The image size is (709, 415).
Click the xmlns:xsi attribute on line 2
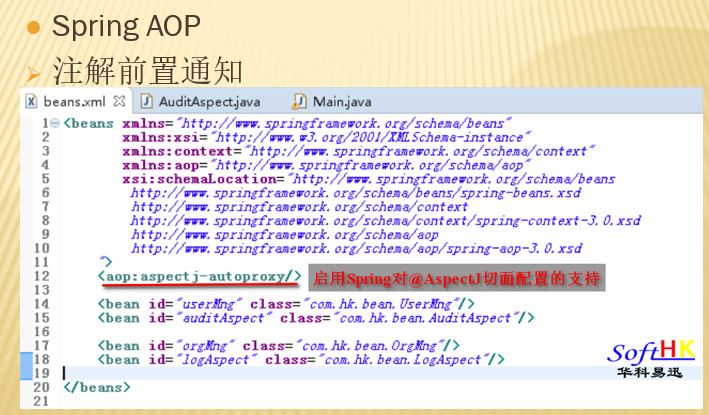pos(326,137)
